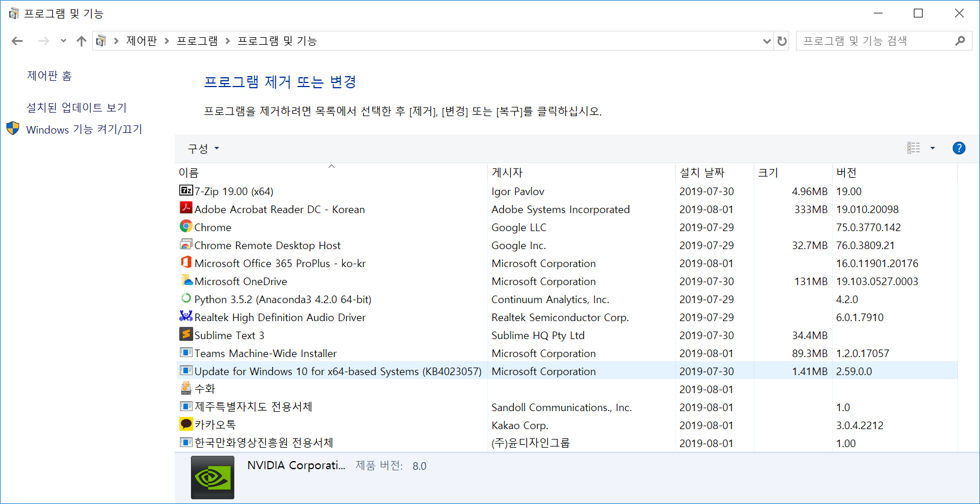Click 제어판 breadcrumb in address bar
Image resolution: width=980 pixels, height=504 pixels.
[x=142, y=41]
